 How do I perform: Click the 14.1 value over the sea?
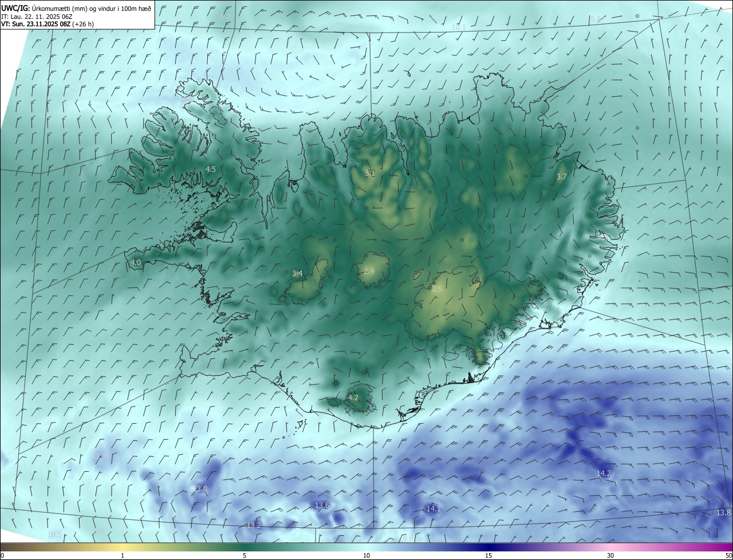click(433, 508)
